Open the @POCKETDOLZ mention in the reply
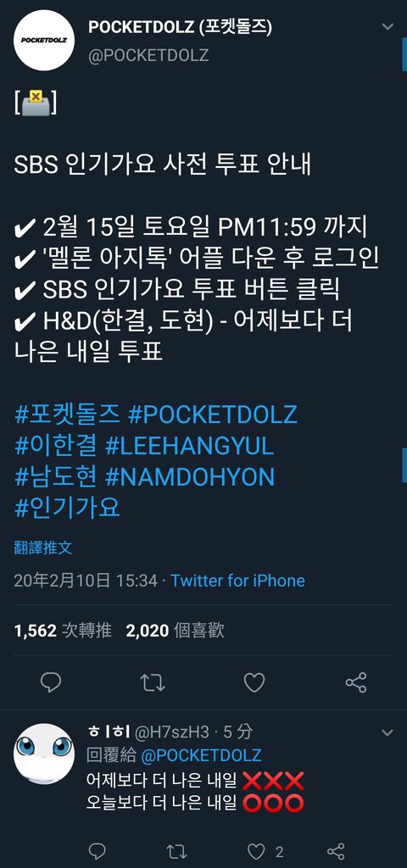Image resolution: width=407 pixels, height=868 pixels. point(202,755)
